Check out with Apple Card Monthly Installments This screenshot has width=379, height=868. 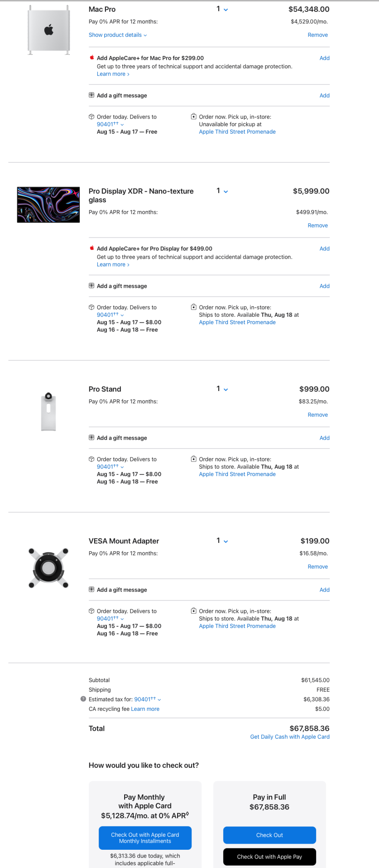(x=145, y=838)
